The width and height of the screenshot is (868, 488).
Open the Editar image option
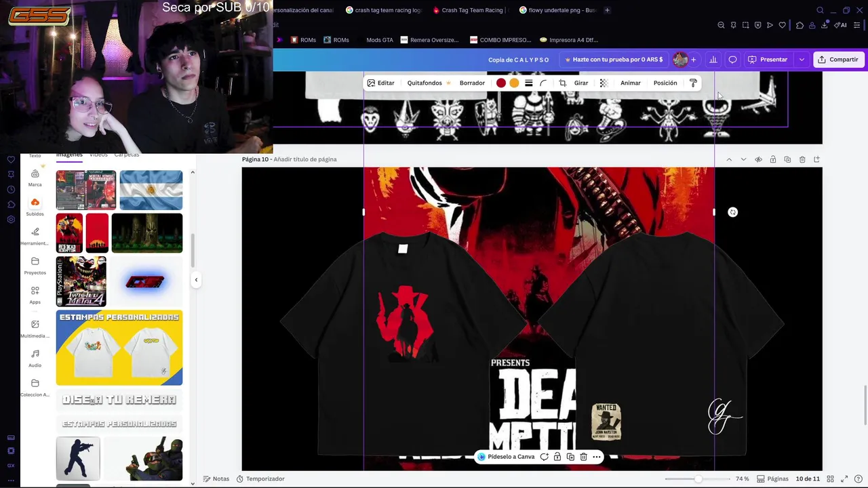point(380,83)
